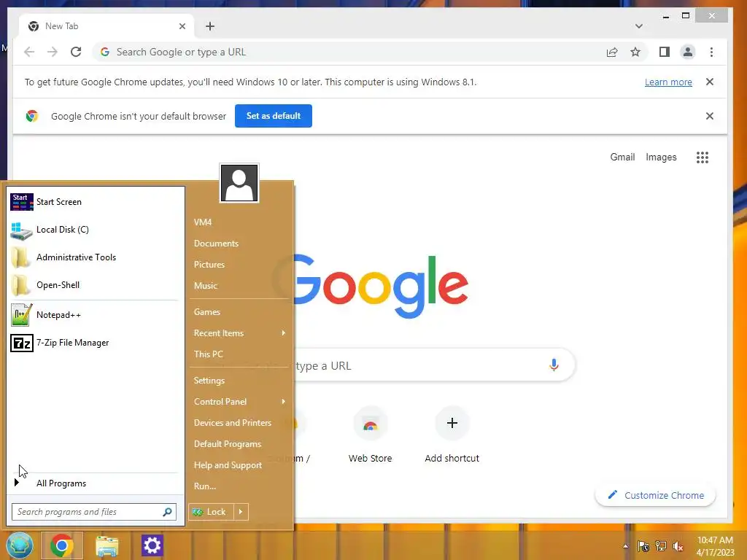Click the Add shortcut plus icon
The image size is (747, 560).
pos(452,423)
